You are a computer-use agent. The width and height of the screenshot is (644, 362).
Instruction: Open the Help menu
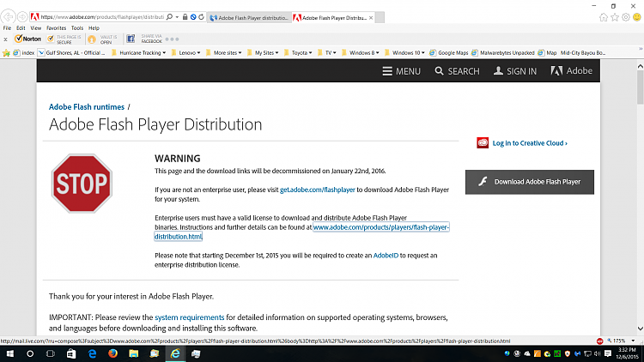coord(94,28)
